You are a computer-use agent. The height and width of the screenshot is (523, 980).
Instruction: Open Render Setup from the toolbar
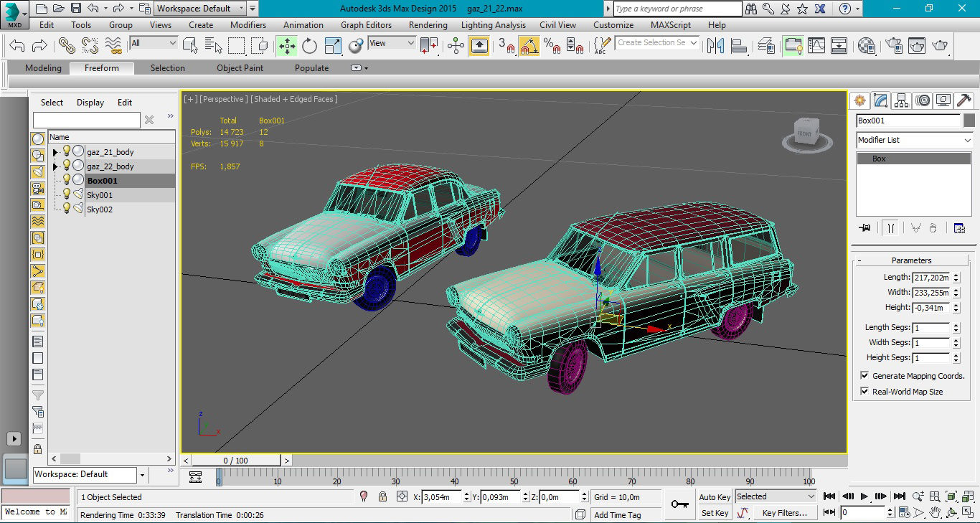[894, 46]
